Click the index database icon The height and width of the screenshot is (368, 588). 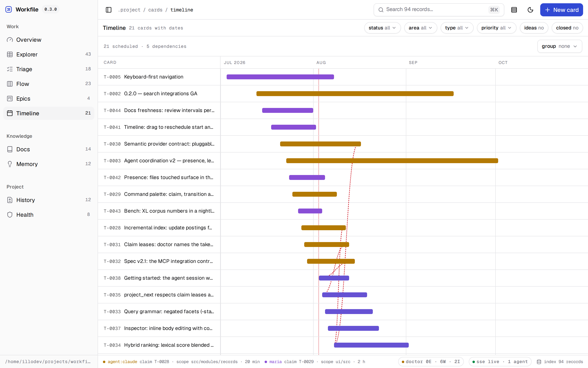[539, 362]
